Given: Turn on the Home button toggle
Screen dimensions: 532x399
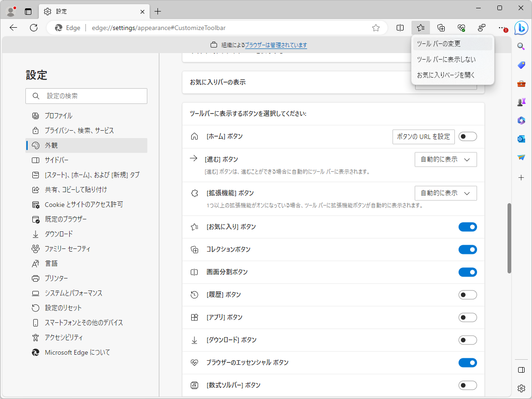Looking at the screenshot, I should pyautogui.click(x=467, y=136).
